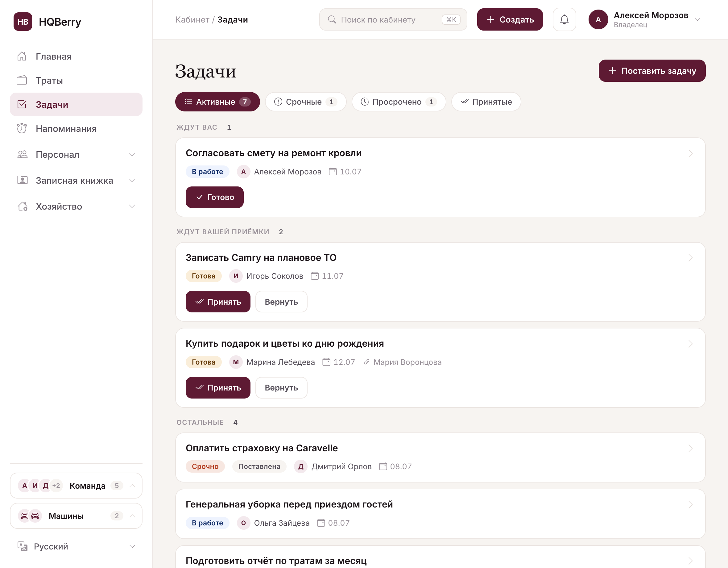Click the Кабинет breadcrumb link
Image resolution: width=728 pixels, height=568 pixels.
click(192, 20)
